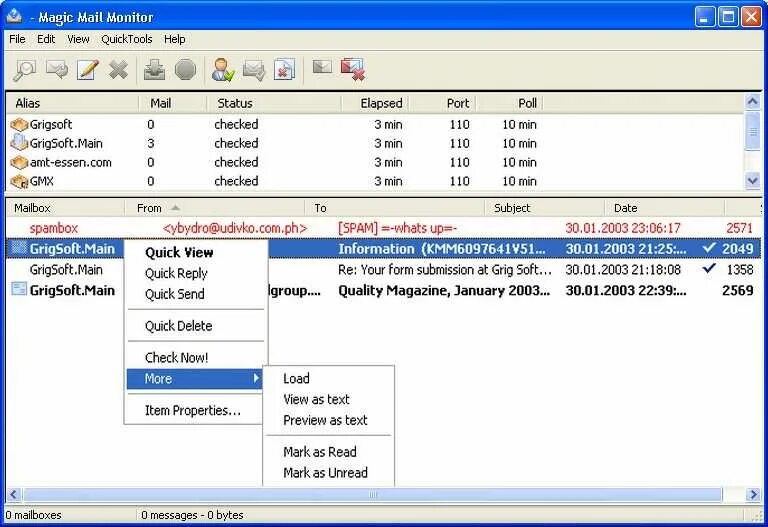Open the View menu
The height and width of the screenshot is (527, 768).
point(78,39)
